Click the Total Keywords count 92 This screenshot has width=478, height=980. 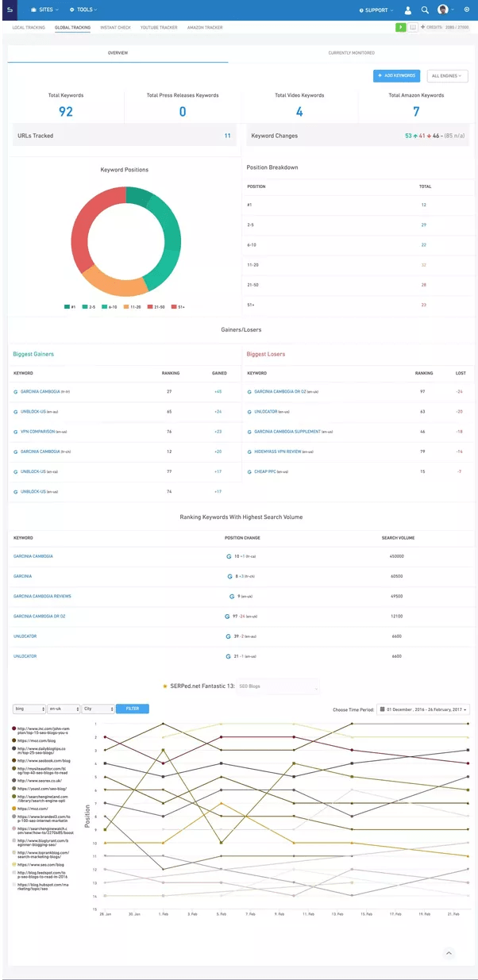[66, 112]
